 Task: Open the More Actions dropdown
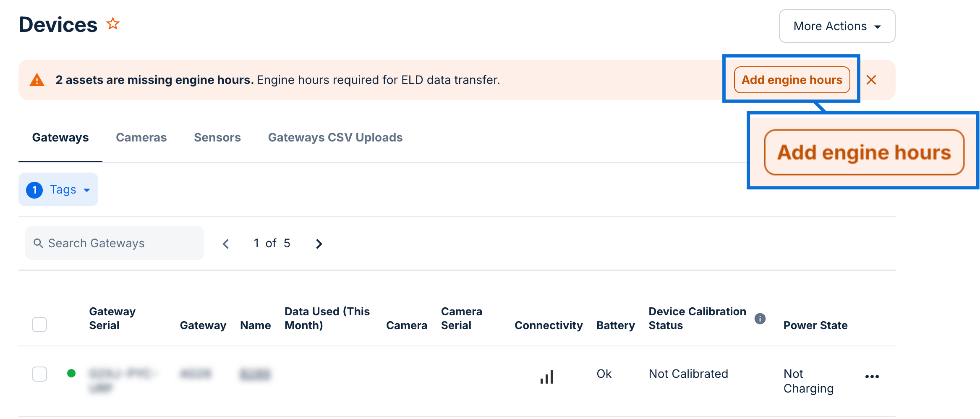(x=837, y=26)
